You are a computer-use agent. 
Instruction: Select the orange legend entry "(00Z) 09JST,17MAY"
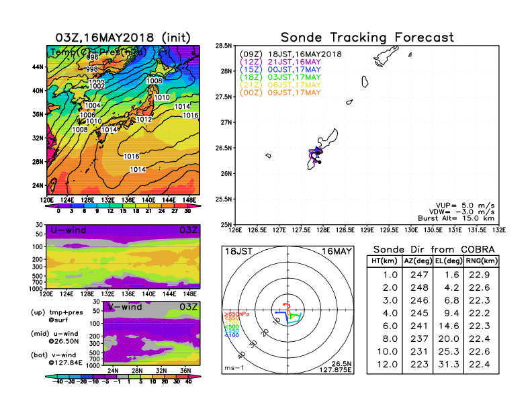280,93
